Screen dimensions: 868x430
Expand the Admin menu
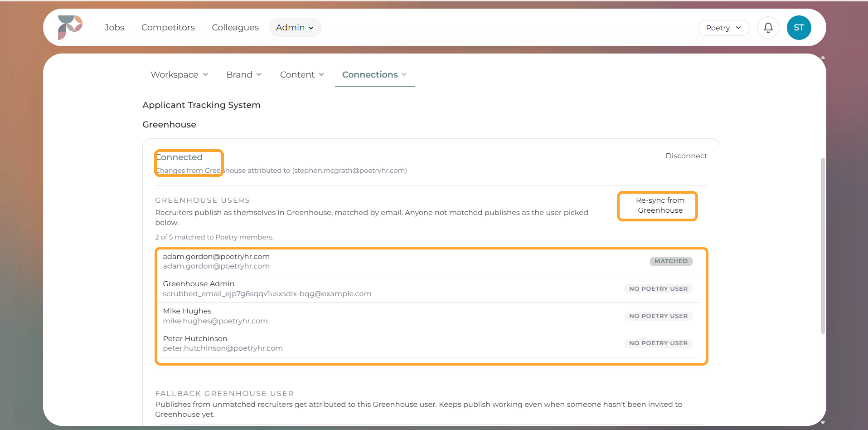[x=295, y=28]
